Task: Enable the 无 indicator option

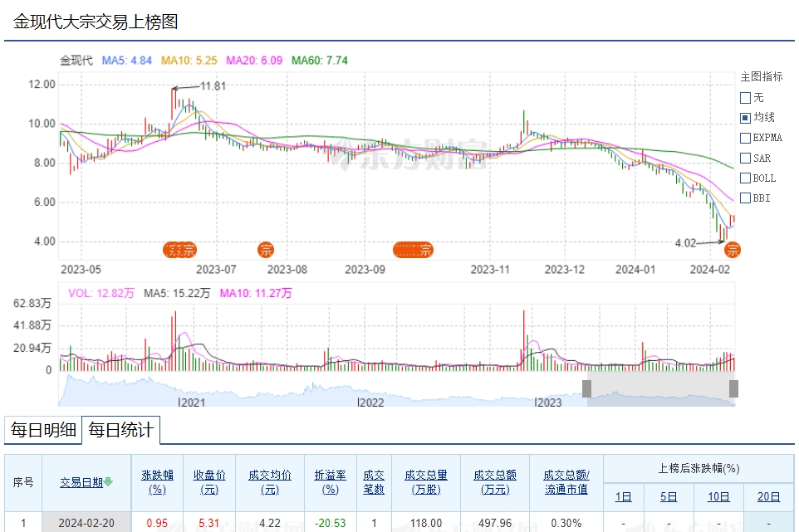Action: pyautogui.click(x=745, y=98)
